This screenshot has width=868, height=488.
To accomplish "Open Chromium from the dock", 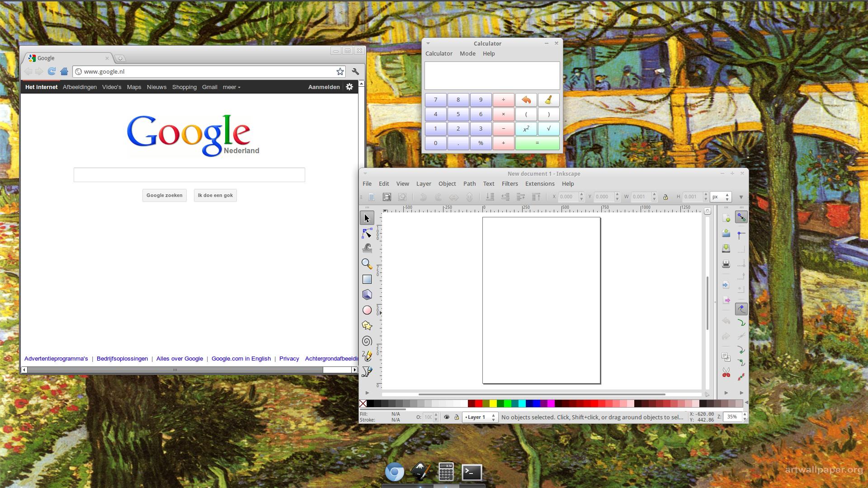I will [394, 472].
